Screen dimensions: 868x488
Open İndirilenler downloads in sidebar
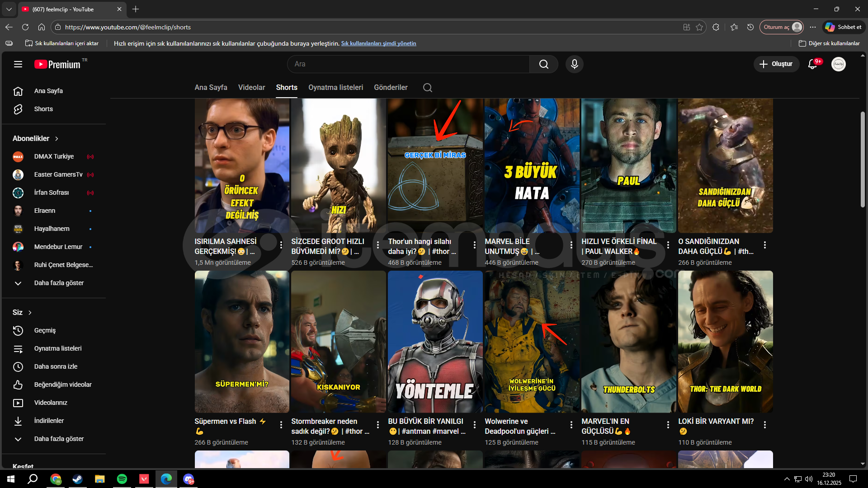[x=49, y=421]
